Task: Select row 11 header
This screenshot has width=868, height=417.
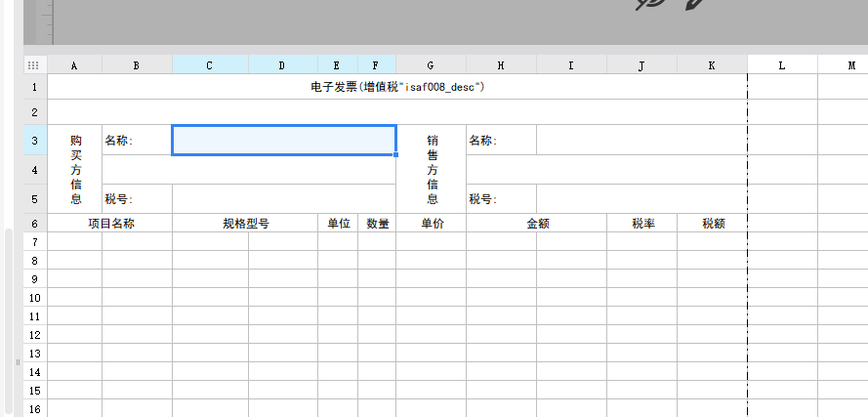Action: pyautogui.click(x=35, y=316)
